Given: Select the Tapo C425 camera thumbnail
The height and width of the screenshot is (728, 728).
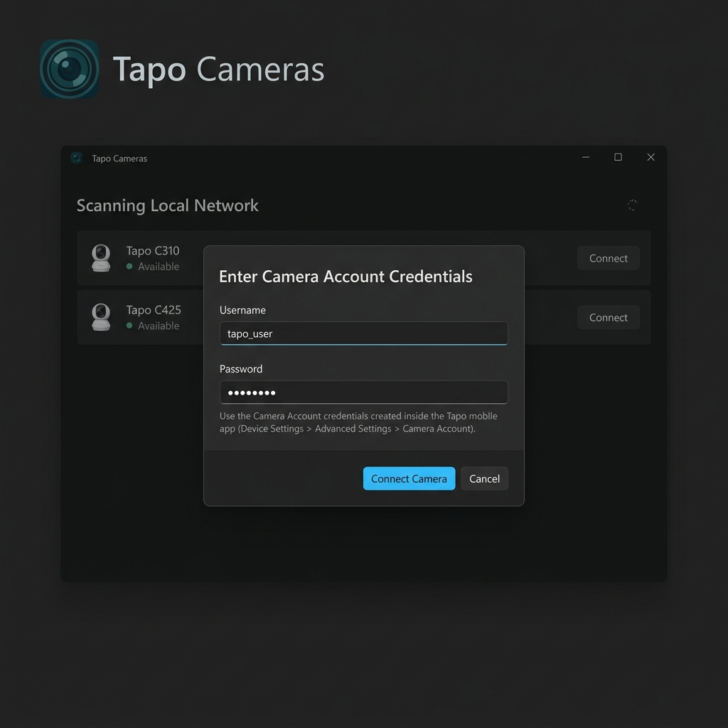Looking at the screenshot, I should (101, 317).
